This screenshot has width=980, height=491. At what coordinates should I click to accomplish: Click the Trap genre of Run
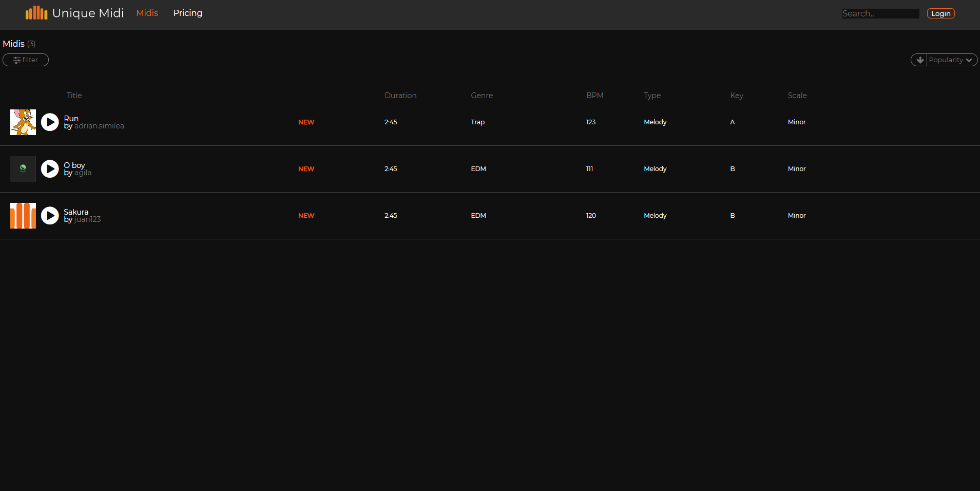pyautogui.click(x=478, y=122)
